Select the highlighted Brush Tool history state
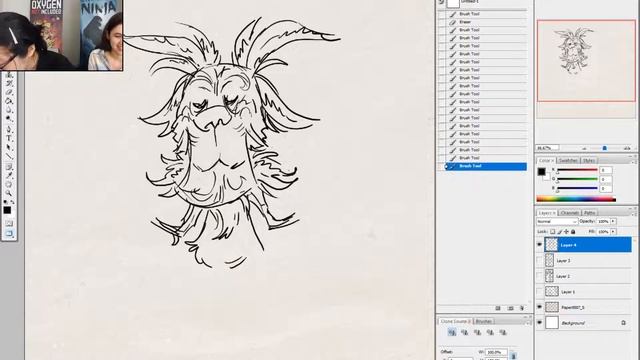The width and height of the screenshot is (640, 360). (x=486, y=166)
